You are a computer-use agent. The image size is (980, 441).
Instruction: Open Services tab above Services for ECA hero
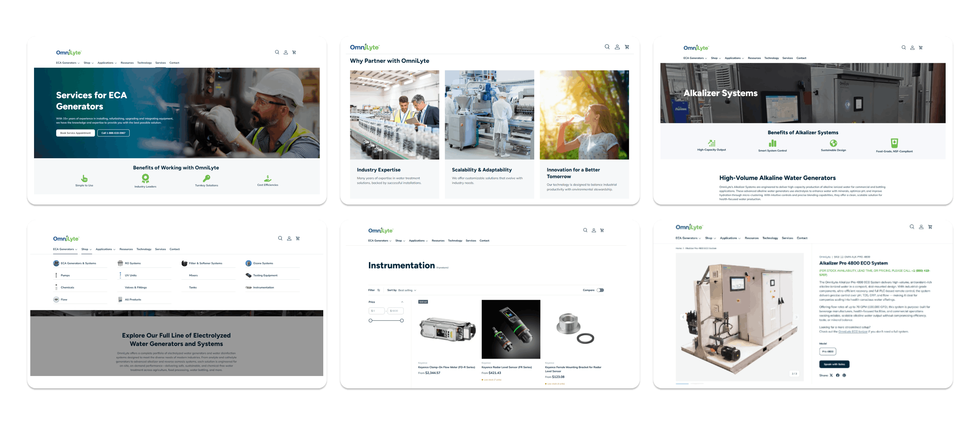pos(161,63)
